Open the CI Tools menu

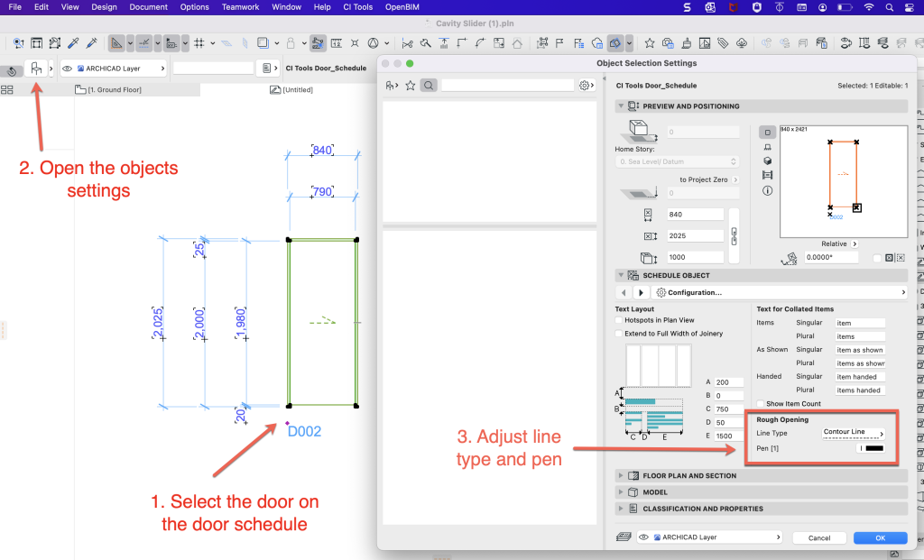(x=357, y=7)
